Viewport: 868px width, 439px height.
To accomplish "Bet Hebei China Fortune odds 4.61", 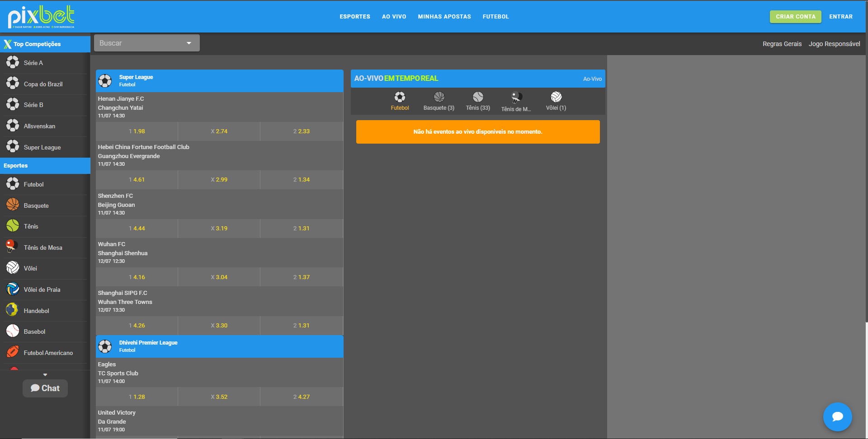I will tap(137, 180).
